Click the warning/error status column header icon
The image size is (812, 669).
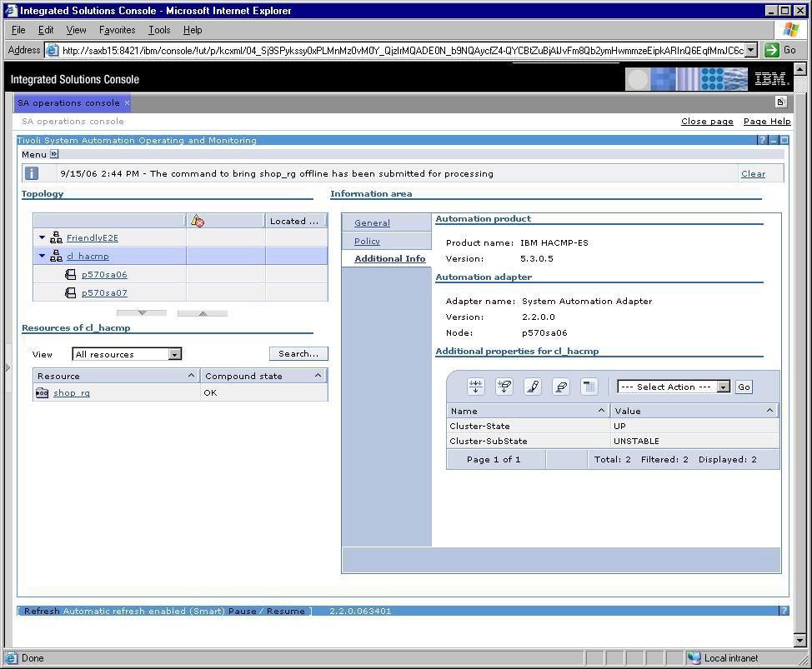[x=198, y=221]
